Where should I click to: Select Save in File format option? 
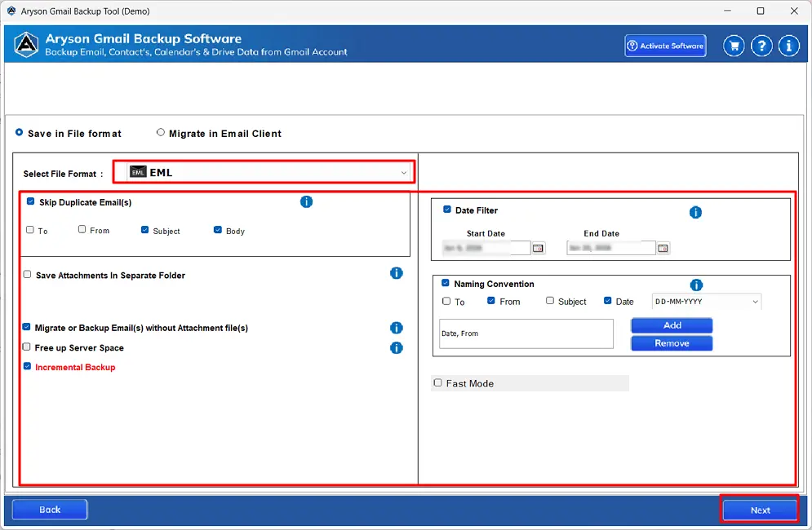click(x=19, y=132)
